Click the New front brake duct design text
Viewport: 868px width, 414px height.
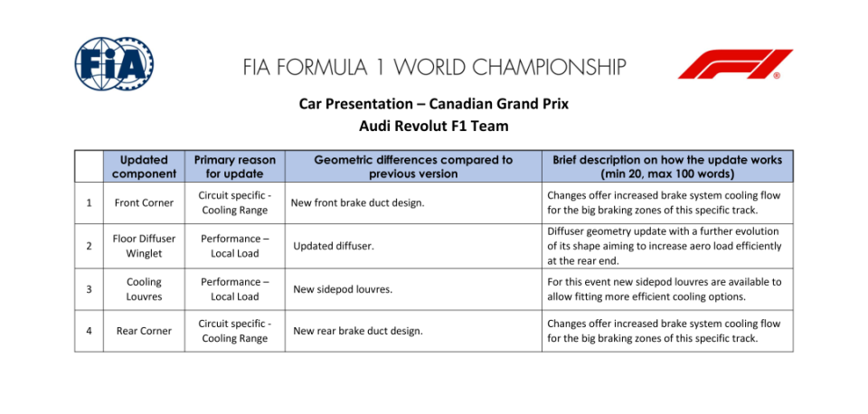pyautogui.click(x=358, y=202)
